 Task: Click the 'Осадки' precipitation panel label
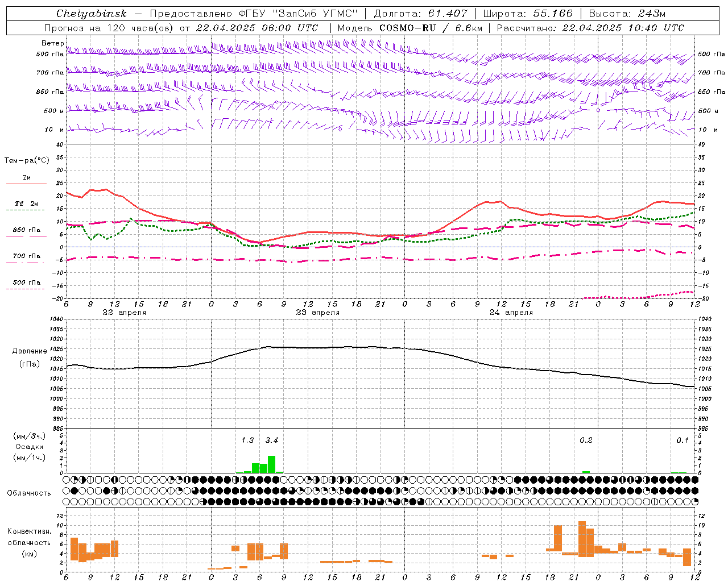point(30,447)
